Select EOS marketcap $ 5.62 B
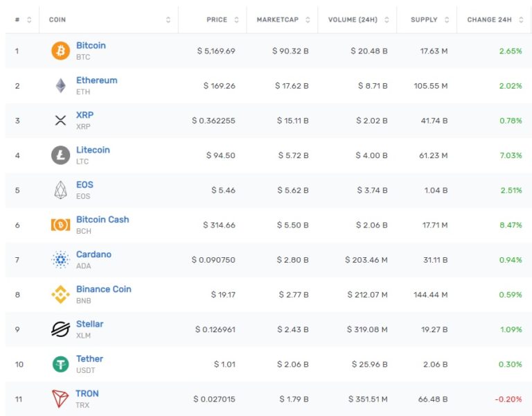Image resolution: width=532 pixels, height=416 pixels. tap(293, 190)
